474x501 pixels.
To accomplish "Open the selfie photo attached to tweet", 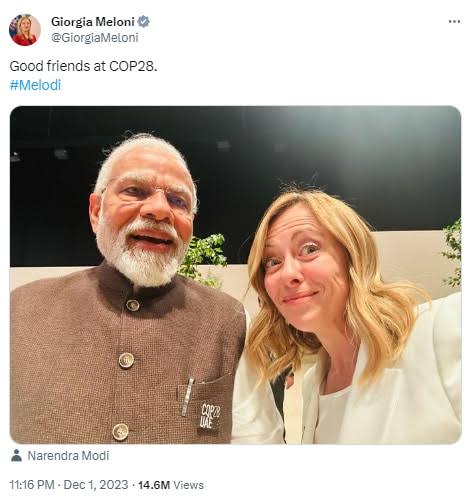I will 236,275.
